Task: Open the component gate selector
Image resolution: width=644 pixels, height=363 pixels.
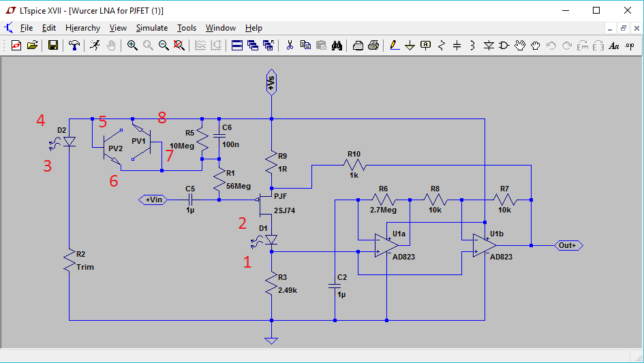Action: coord(504,45)
